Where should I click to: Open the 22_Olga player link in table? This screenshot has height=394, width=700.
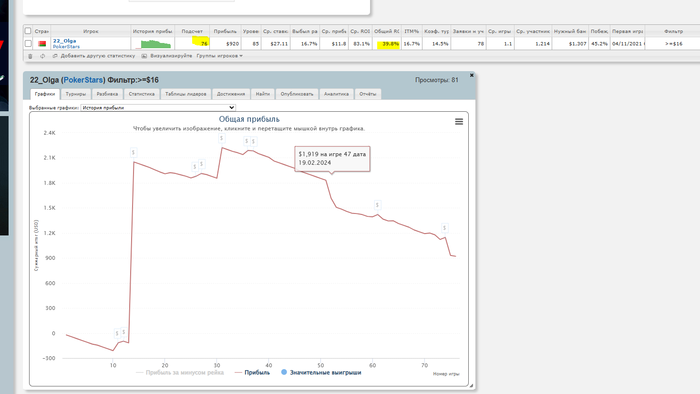pyautogui.click(x=65, y=41)
